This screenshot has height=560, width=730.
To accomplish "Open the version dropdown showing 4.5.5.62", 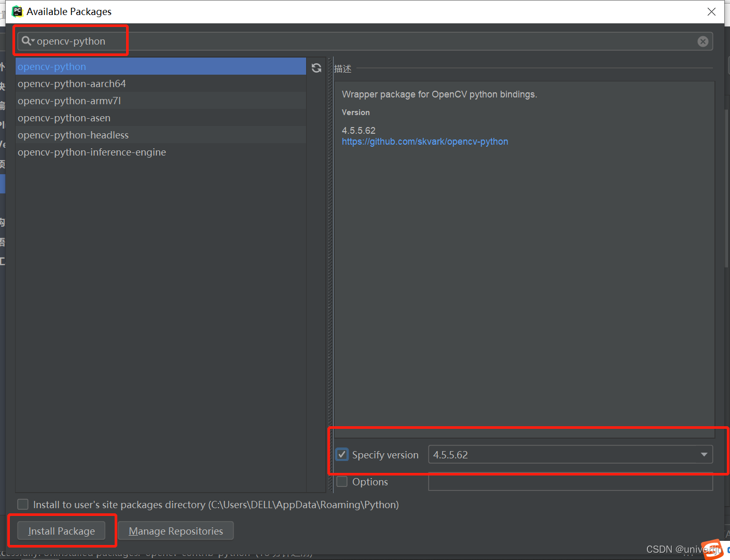I will (570, 455).
